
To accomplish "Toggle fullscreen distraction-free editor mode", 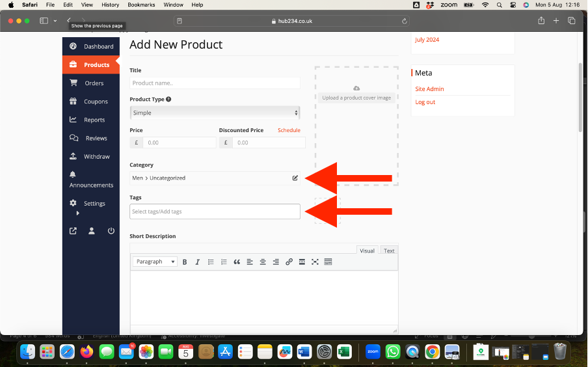I will 315,262.
